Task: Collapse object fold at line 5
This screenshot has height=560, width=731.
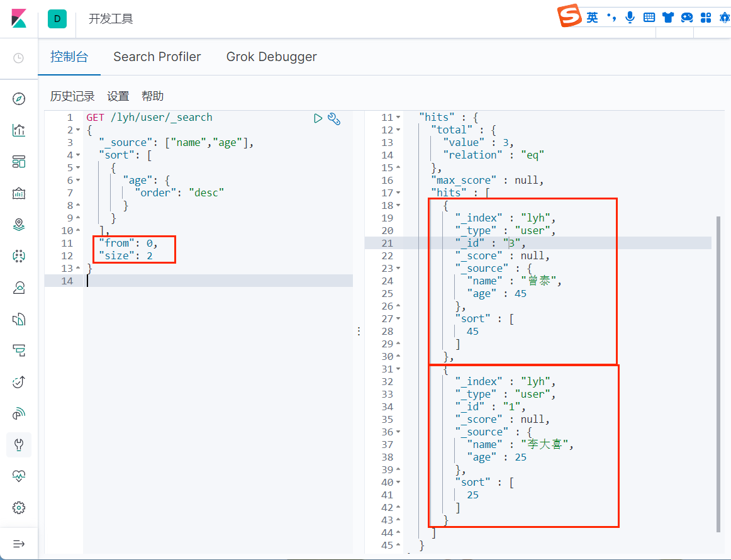Action: (x=78, y=168)
